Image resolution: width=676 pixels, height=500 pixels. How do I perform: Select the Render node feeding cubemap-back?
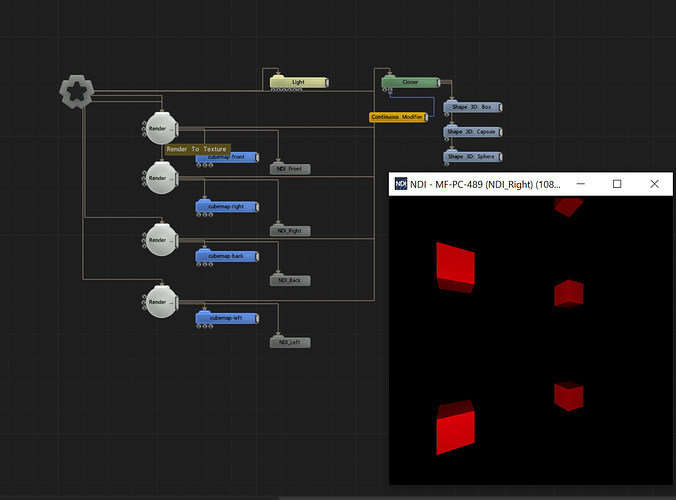161,240
